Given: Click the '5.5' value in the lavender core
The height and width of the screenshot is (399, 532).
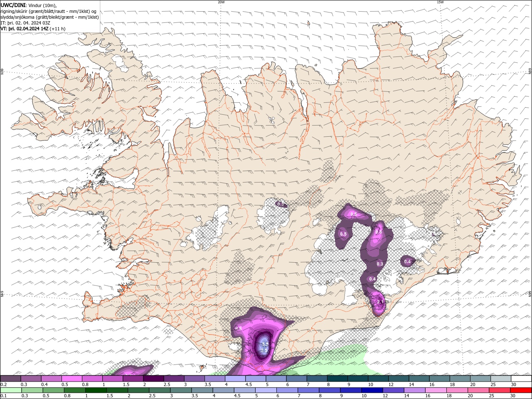Looking at the screenshot, I should (264, 344).
